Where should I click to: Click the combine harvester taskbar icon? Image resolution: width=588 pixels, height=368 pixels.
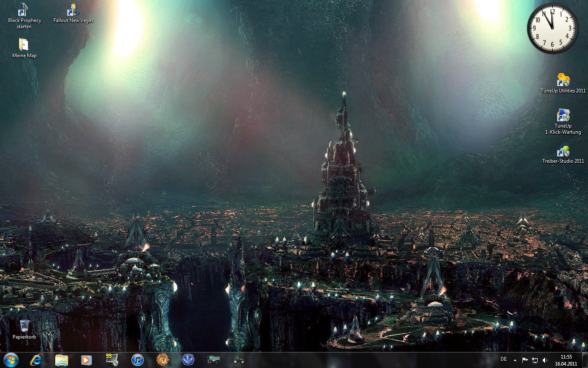213,360
